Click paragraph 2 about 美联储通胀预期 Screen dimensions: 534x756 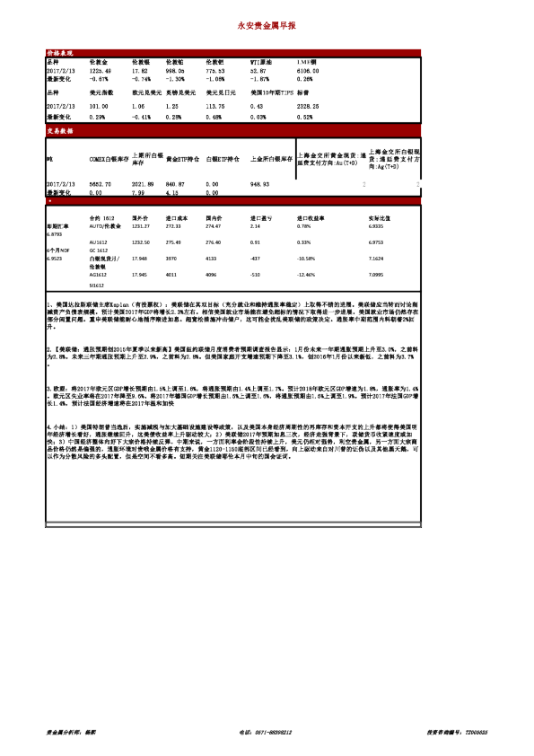pyautogui.click(x=232, y=356)
